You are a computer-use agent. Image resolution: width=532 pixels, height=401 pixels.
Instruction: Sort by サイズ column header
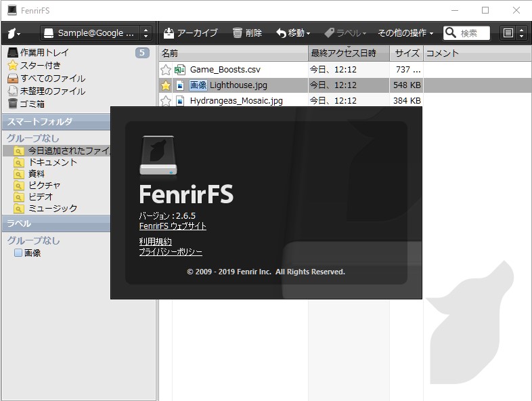[x=407, y=54]
